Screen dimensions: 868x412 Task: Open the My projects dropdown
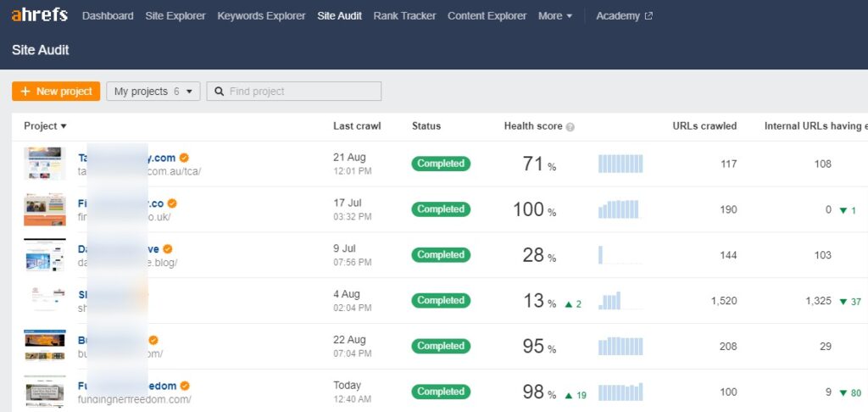(153, 92)
